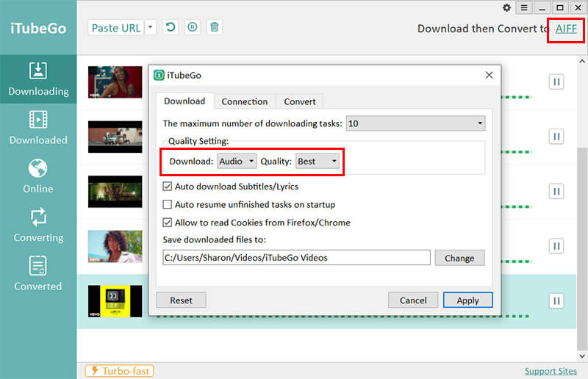
Task: Open the Downloaded section in sidebar
Action: tap(38, 128)
